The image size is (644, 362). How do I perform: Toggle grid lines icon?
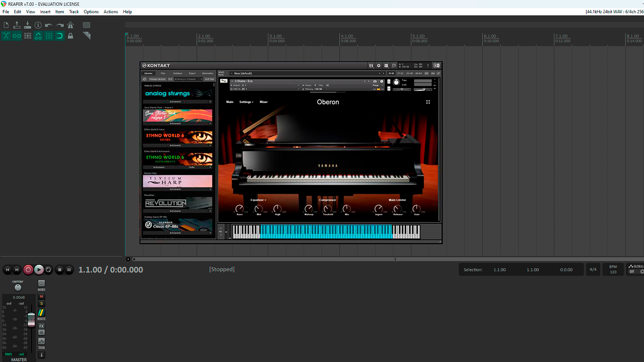pyautogui.click(x=49, y=36)
